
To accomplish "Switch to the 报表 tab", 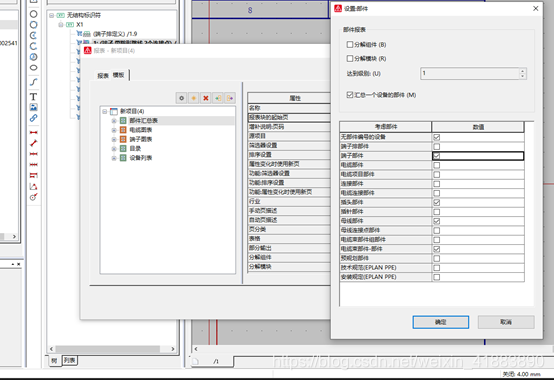I will [103, 76].
